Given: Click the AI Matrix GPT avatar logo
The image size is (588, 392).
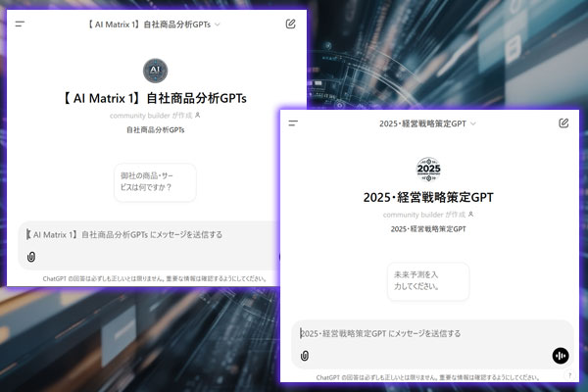Looking at the screenshot, I should 155,71.
